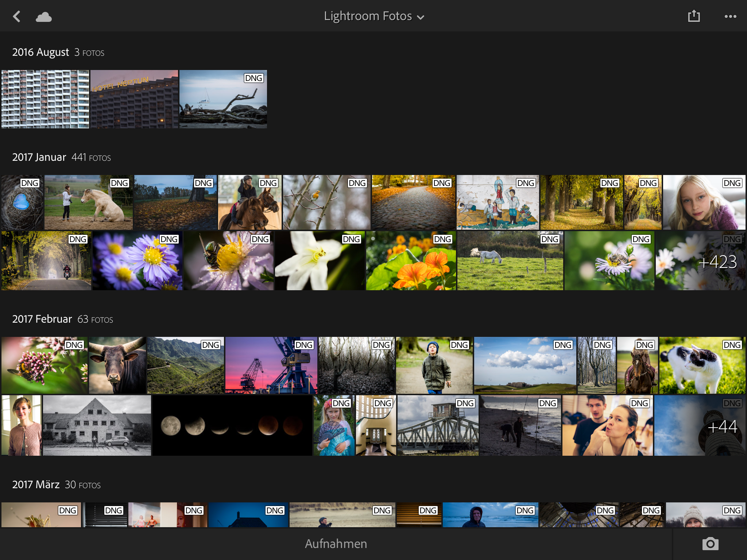Open the green mountain valley photo
Image resolution: width=747 pixels, height=560 pixels.
coord(186,365)
